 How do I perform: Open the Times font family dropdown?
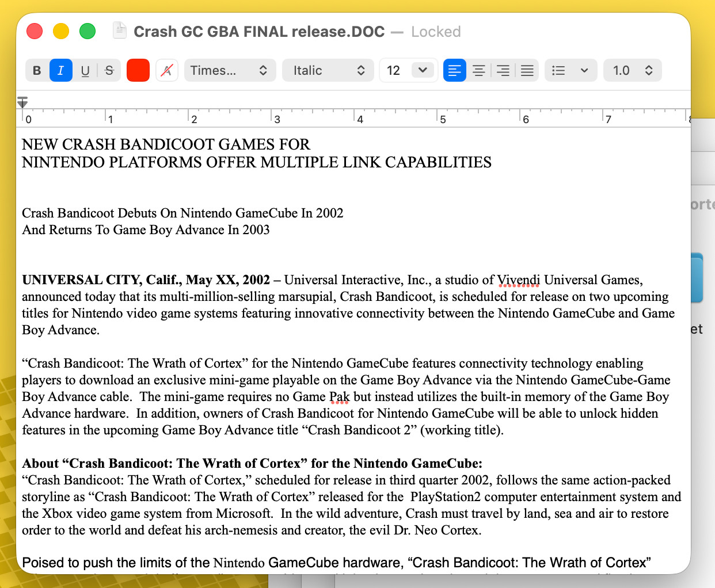[x=230, y=70]
